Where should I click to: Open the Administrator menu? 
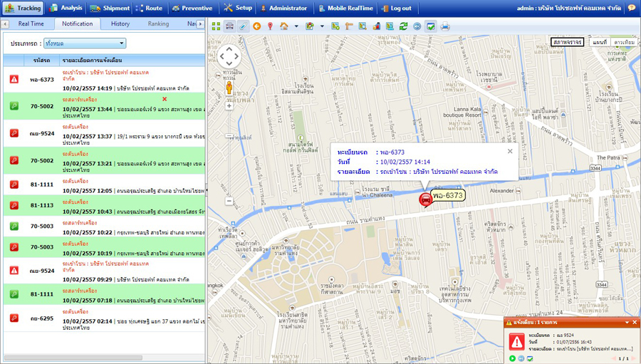point(283,8)
